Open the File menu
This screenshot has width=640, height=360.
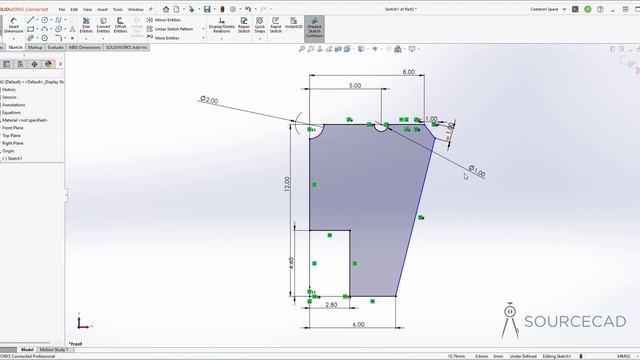pyautogui.click(x=62, y=9)
